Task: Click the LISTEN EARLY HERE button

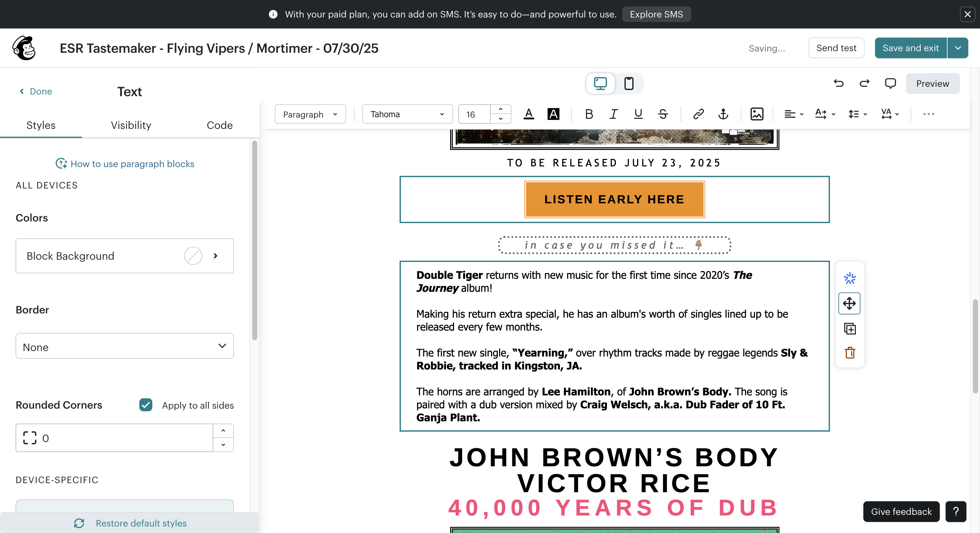Action: 614,199
